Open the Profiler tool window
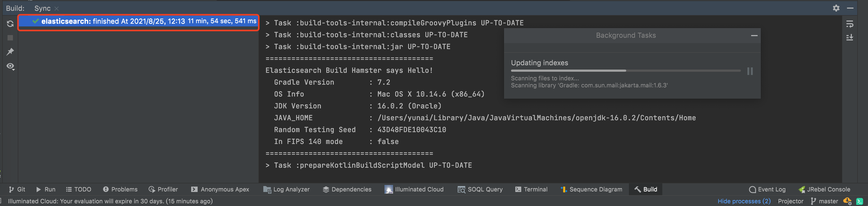This screenshot has width=868, height=206. (163, 190)
